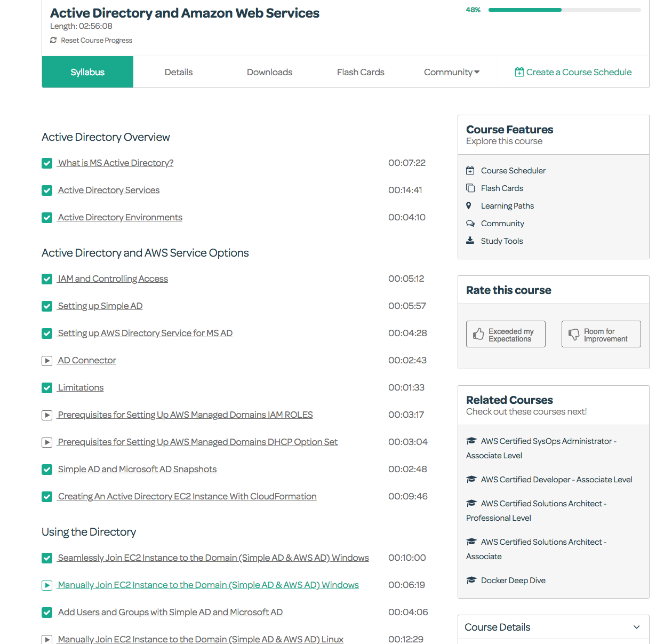
Task: Open the Limitations lesson link
Action: pos(81,387)
